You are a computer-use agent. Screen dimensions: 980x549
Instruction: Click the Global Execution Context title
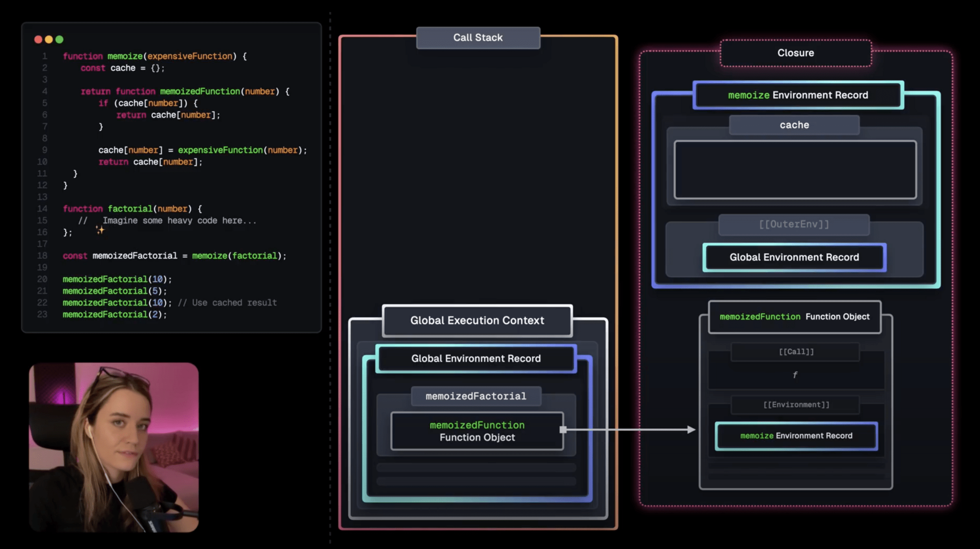[477, 320]
